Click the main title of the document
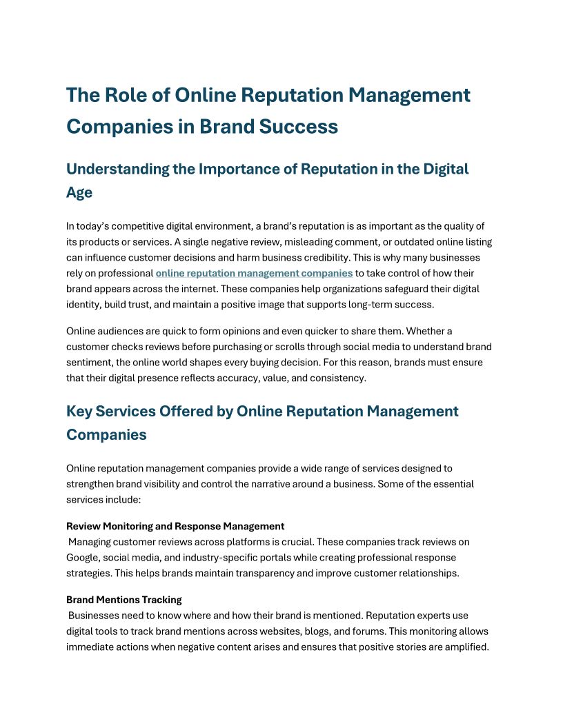Screen dimensions: 563x728 pyautogui.click(x=268, y=110)
